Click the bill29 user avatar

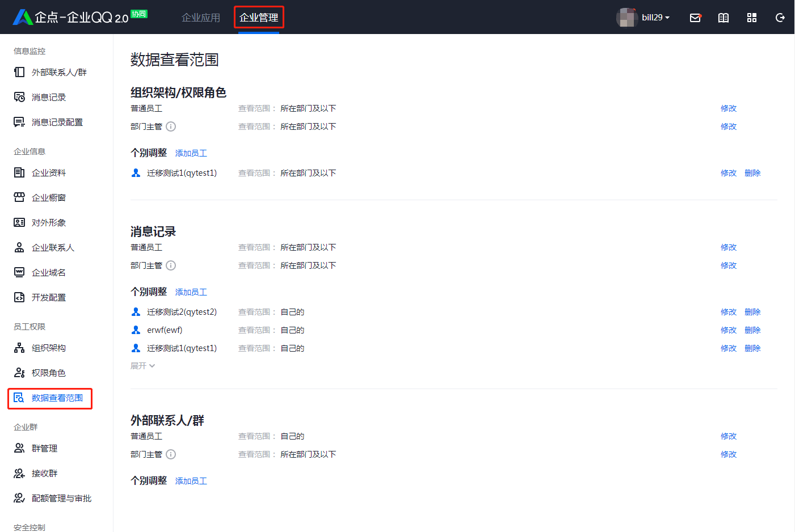[627, 18]
